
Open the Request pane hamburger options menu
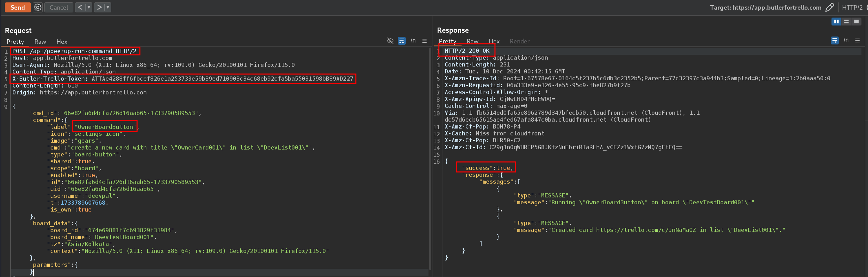pyautogui.click(x=425, y=41)
